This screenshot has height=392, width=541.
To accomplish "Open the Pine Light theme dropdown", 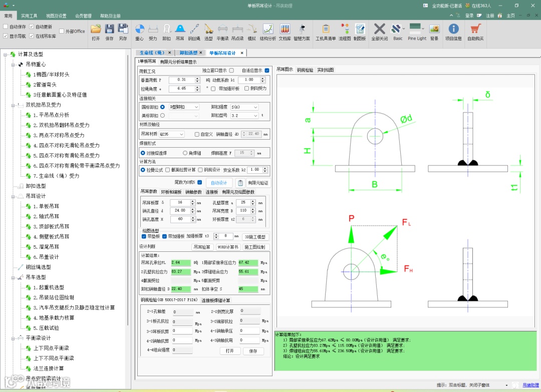I will pyautogui.click(x=423, y=28).
